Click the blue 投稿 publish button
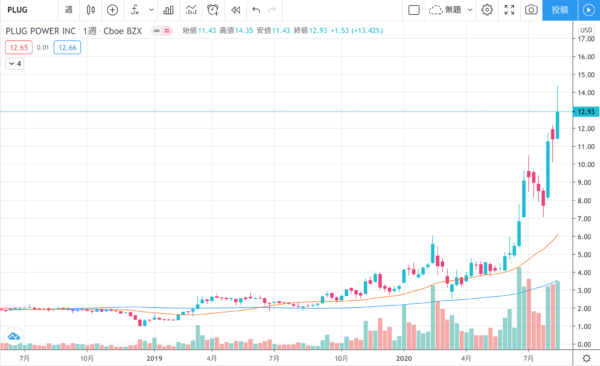The image size is (600, 366). click(560, 10)
